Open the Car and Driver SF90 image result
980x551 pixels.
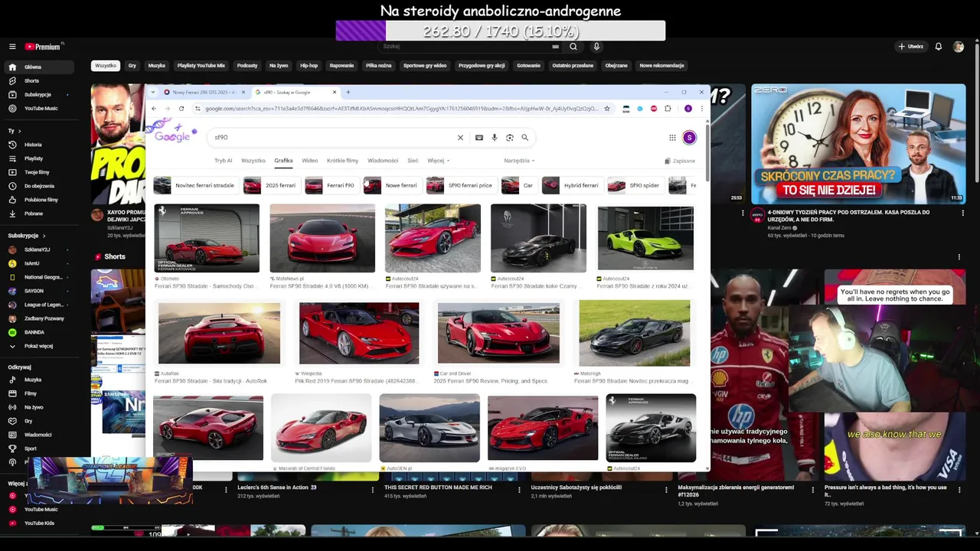click(x=498, y=333)
